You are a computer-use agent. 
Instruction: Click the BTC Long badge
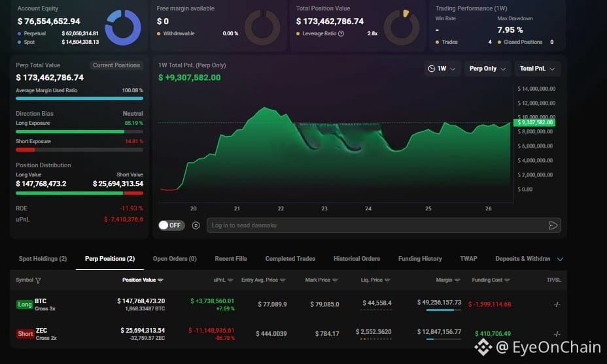coord(25,305)
